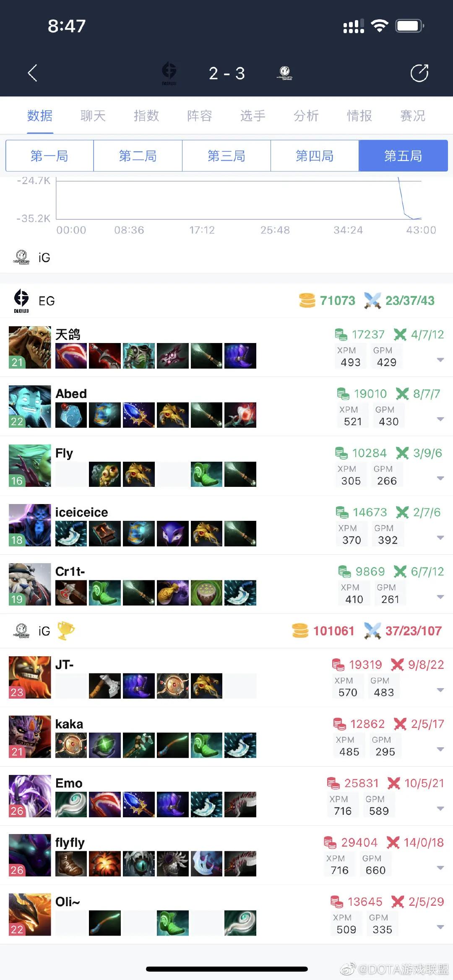Expand 天鸽's player stats details
Image resolution: width=453 pixels, height=980 pixels.
point(440,360)
